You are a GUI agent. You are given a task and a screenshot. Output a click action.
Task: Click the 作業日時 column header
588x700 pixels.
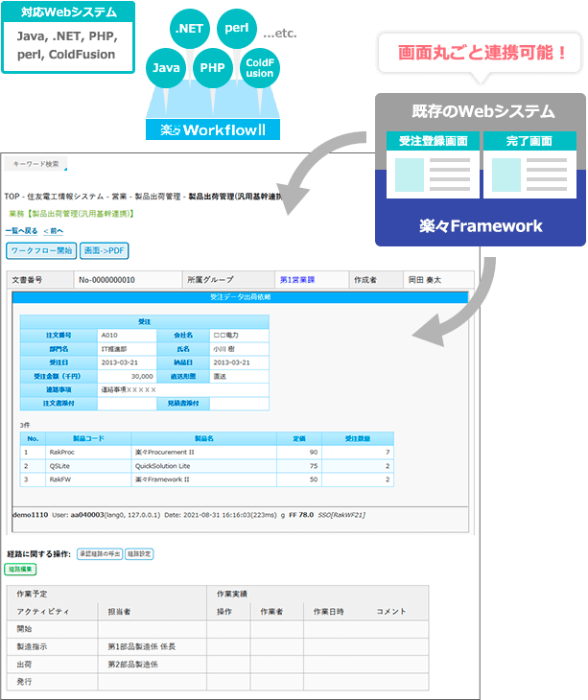(x=329, y=612)
